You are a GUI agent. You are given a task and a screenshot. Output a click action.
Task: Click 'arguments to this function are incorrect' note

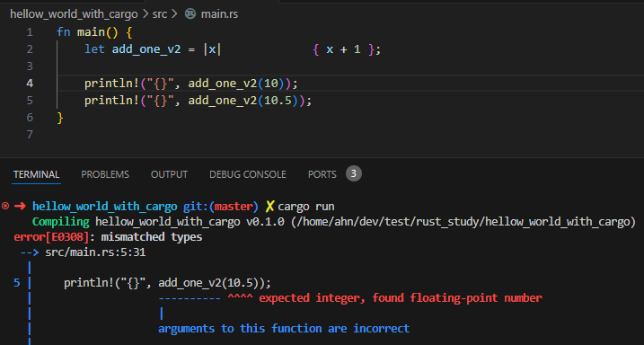pyautogui.click(x=284, y=328)
